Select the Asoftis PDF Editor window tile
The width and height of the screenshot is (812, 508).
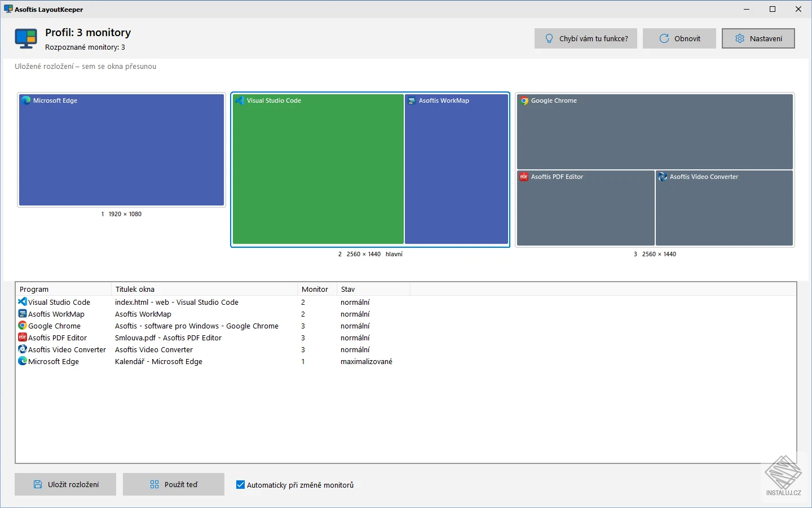click(586, 208)
